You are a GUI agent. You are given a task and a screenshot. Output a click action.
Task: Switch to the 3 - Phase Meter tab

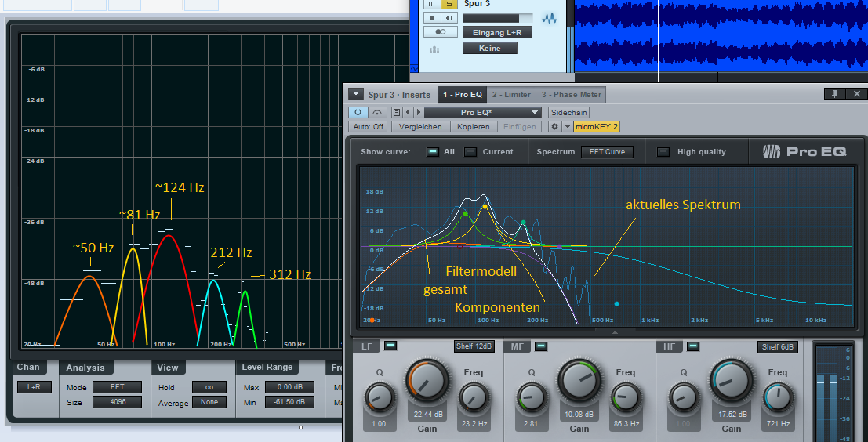coord(572,95)
